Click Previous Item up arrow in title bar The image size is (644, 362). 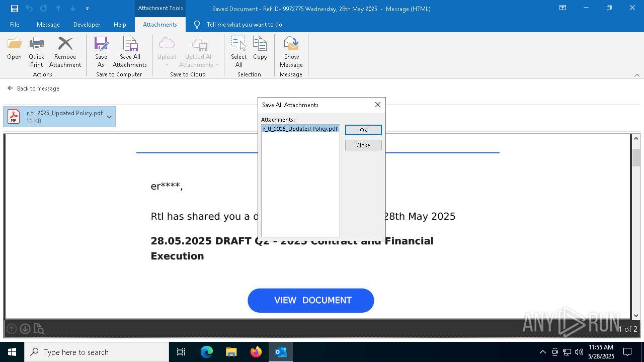[58, 9]
